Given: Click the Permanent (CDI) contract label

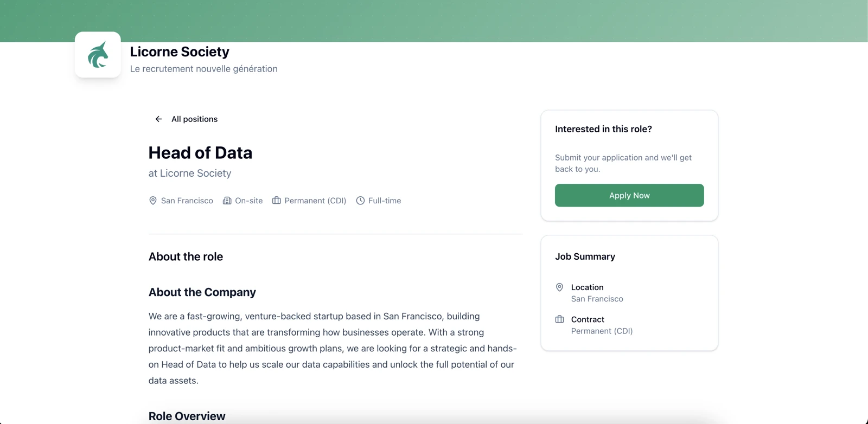Looking at the screenshot, I should (315, 201).
